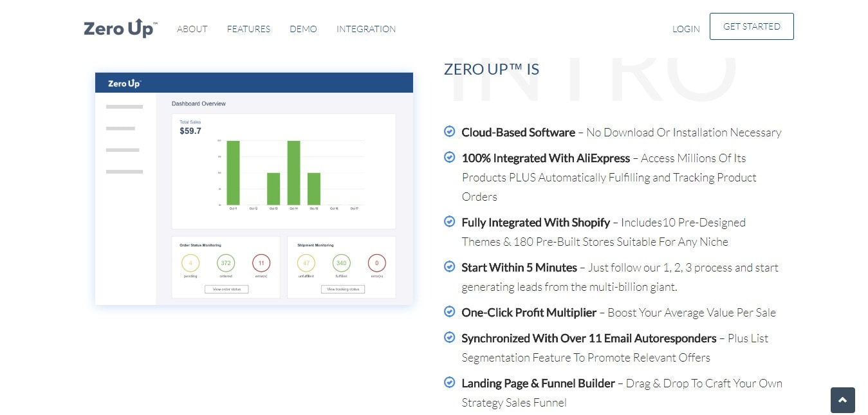Click check icon beside 100% Integrated With AliExpress
The width and height of the screenshot is (868, 415).
tap(450, 157)
